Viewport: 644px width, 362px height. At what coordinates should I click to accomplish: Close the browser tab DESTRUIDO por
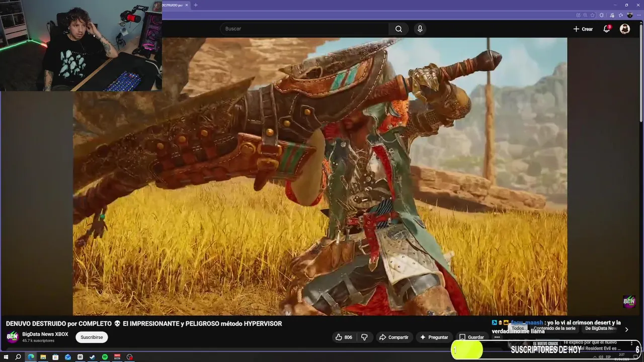187,5
